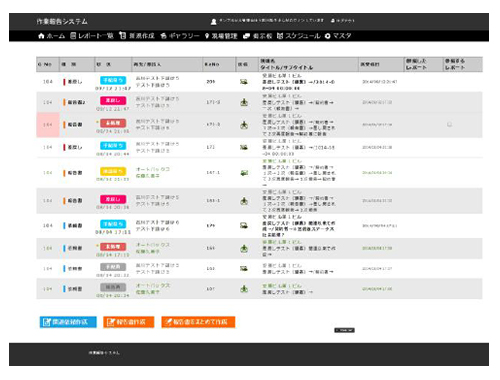Click the orange 報告書をまとめて作成 button
Viewport: 500px width, 380px height.
[198, 322]
